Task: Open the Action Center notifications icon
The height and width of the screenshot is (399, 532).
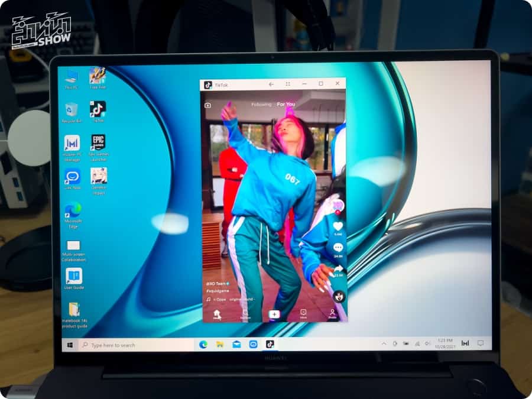Action: click(x=481, y=343)
